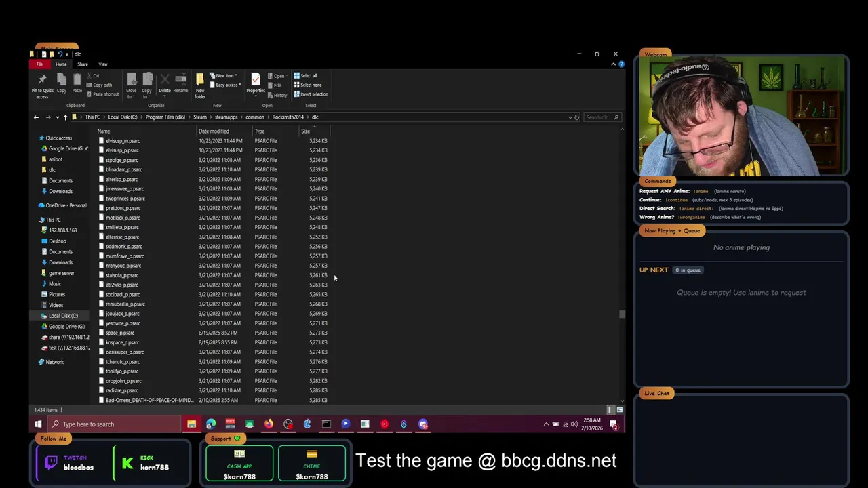Viewport: 868px width, 488px height.
Task: Switch to the Share tab
Action: coord(83,64)
